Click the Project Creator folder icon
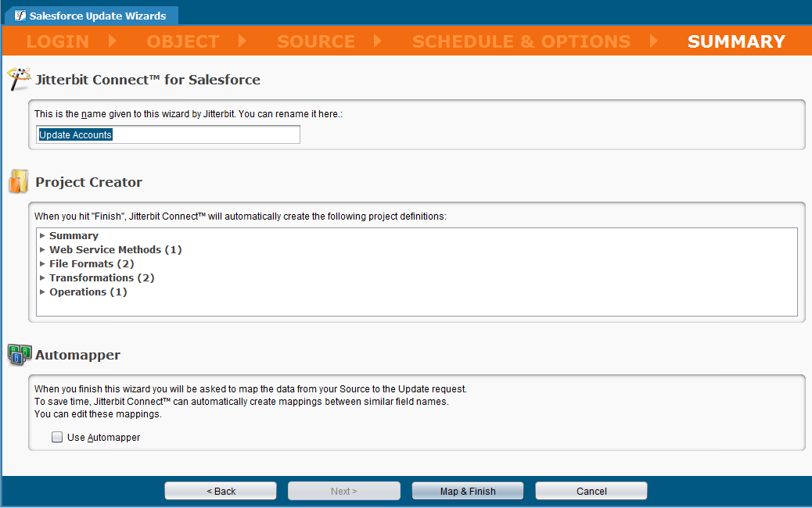Screen dimensions: 812x508 tap(19, 182)
